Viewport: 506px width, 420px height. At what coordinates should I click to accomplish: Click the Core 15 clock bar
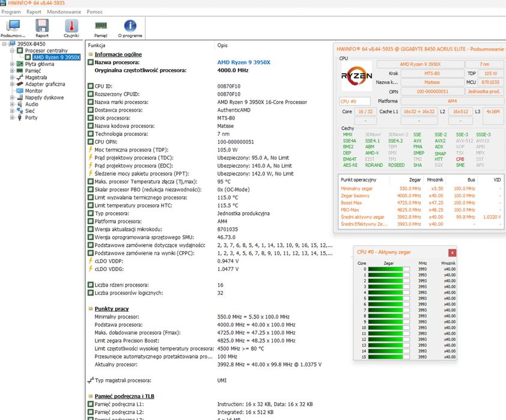click(389, 357)
